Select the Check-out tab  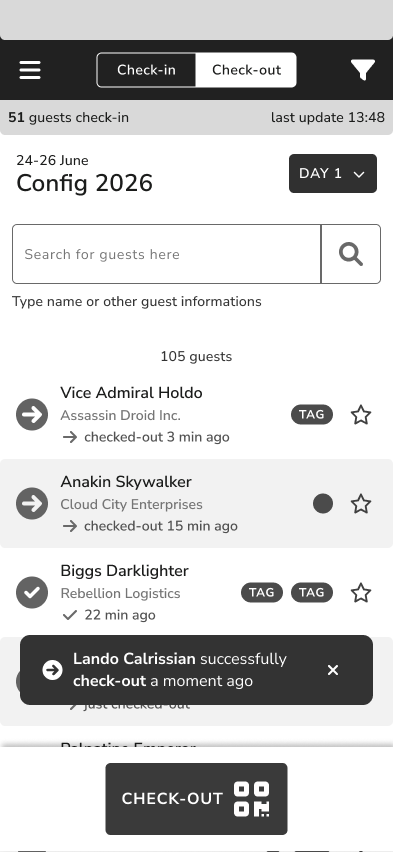[x=246, y=70]
